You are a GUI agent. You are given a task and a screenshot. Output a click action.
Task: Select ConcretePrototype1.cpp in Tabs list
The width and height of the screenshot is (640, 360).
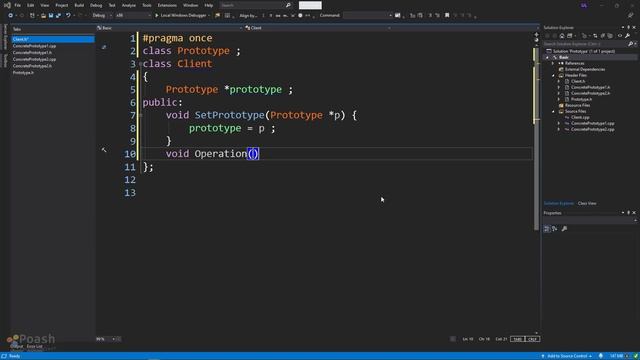34,46
